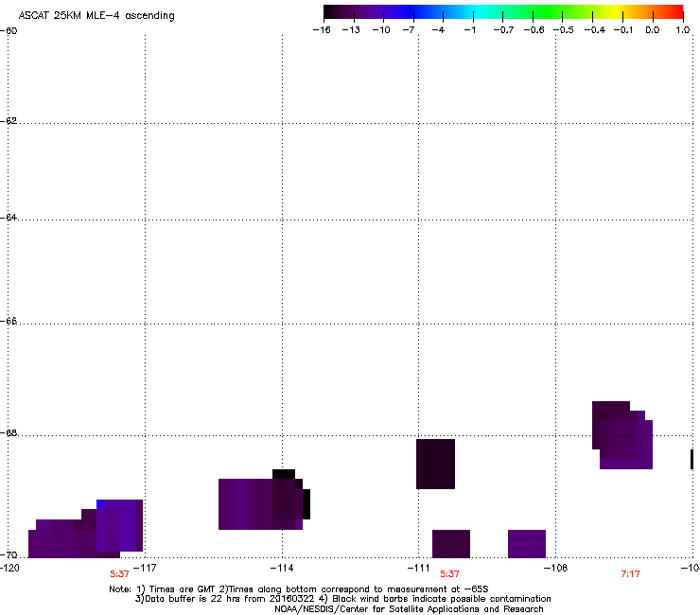
Task: Click the NOAA/NESDIS credit line
Action: (x=409, y=608)
